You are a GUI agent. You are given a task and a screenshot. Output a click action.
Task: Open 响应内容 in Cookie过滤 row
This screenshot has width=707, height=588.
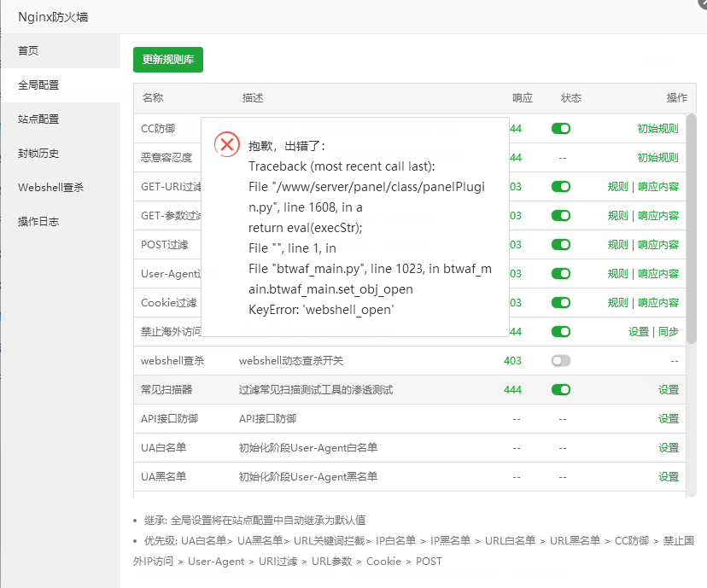click(x=658, y=302)
